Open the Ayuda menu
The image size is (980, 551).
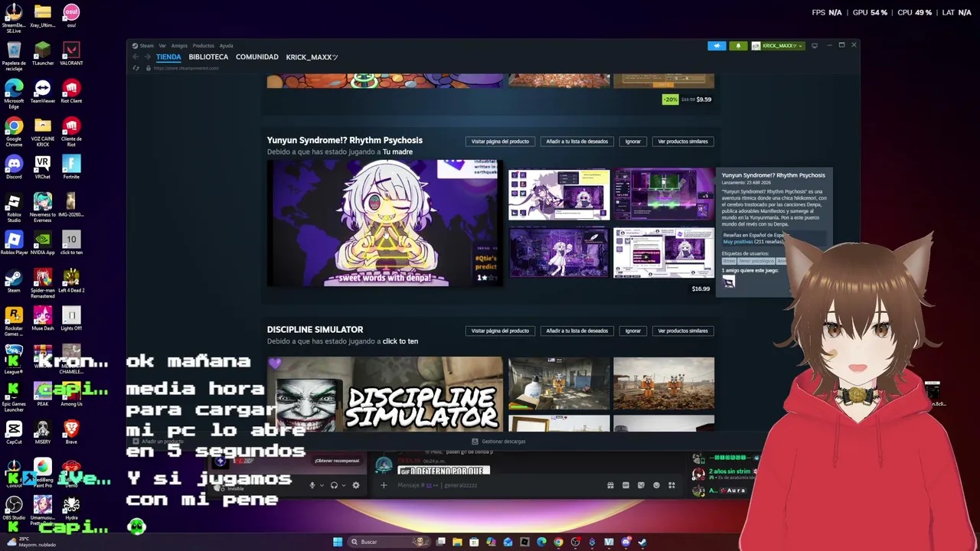[227, 46]
